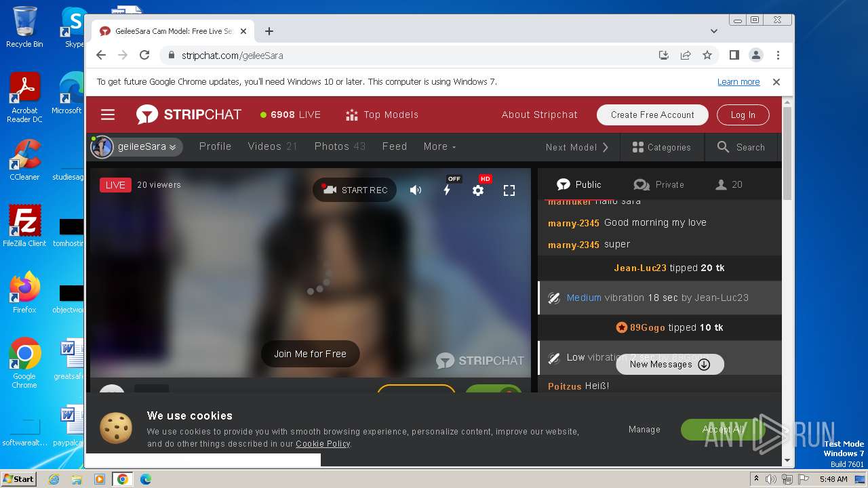Enter fullscreen video mode
This screenshot has width=868, height=488.
(x=509, y=190)
